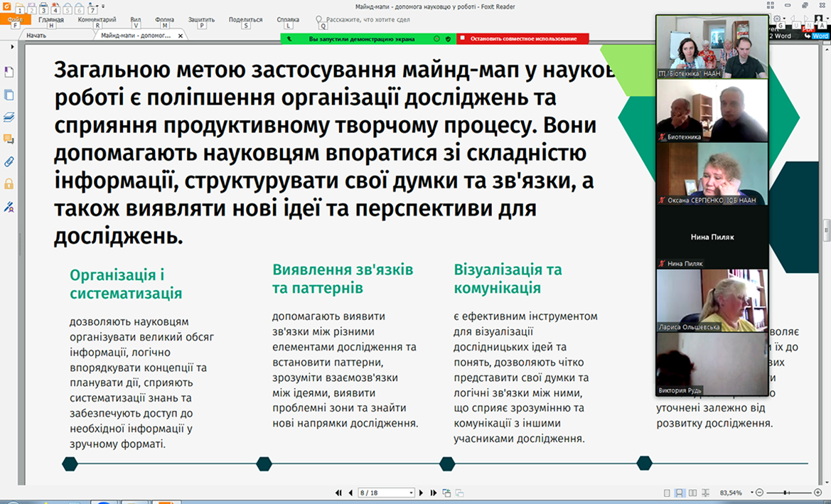Viewport: 831px width, 504px height.
Task: Open the Comments panel in sidebar
Action: [x=9, y=139]
